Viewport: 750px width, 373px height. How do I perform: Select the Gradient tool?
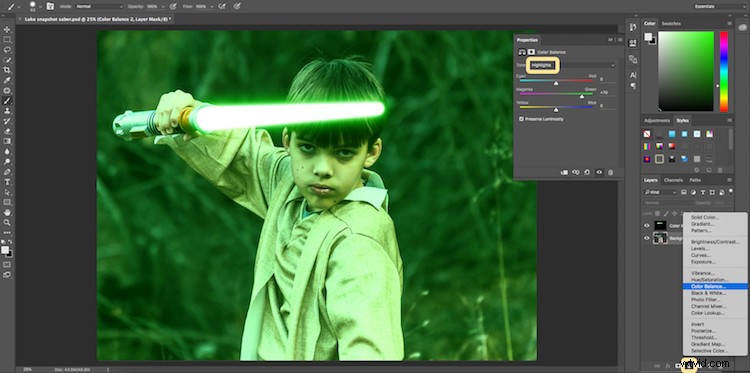[7, 141]
